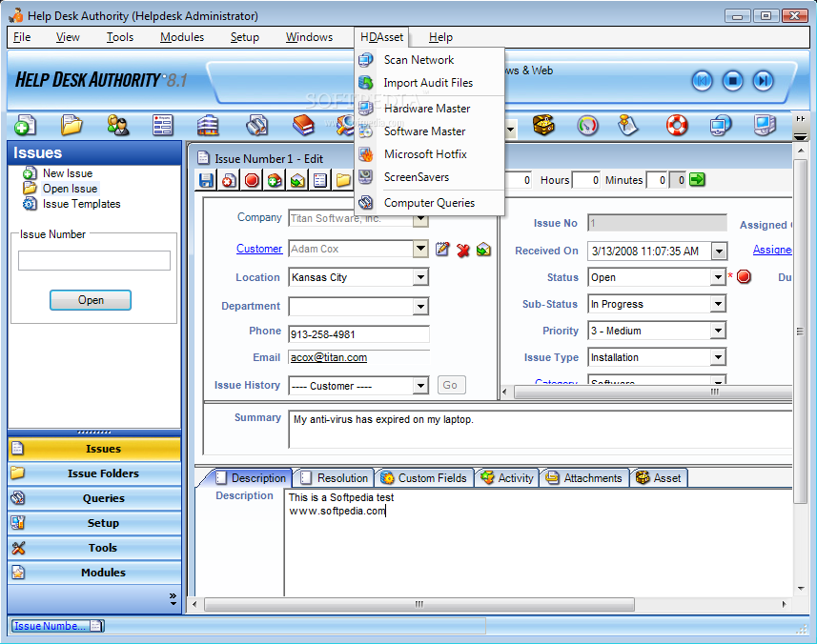Open the Status dropdown showing Open
This screenshot has width=817, height=644.
pyautogui.click(x=718, y=277)
